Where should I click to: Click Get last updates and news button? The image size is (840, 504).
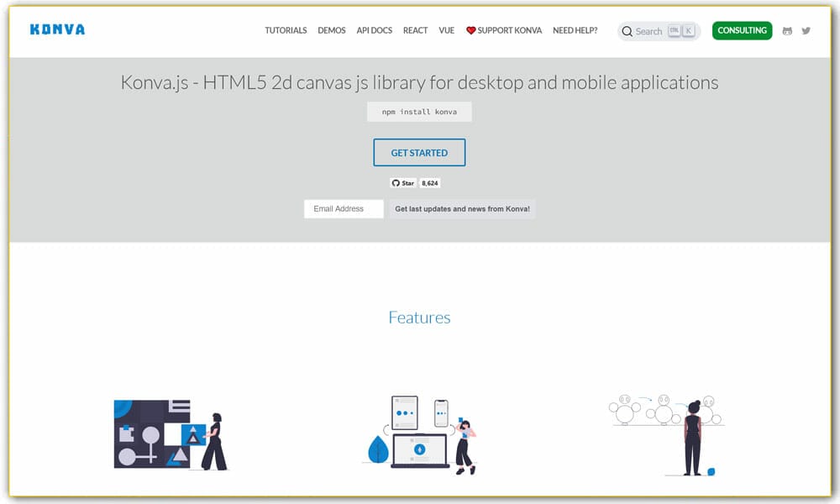(x=462, y=209)
